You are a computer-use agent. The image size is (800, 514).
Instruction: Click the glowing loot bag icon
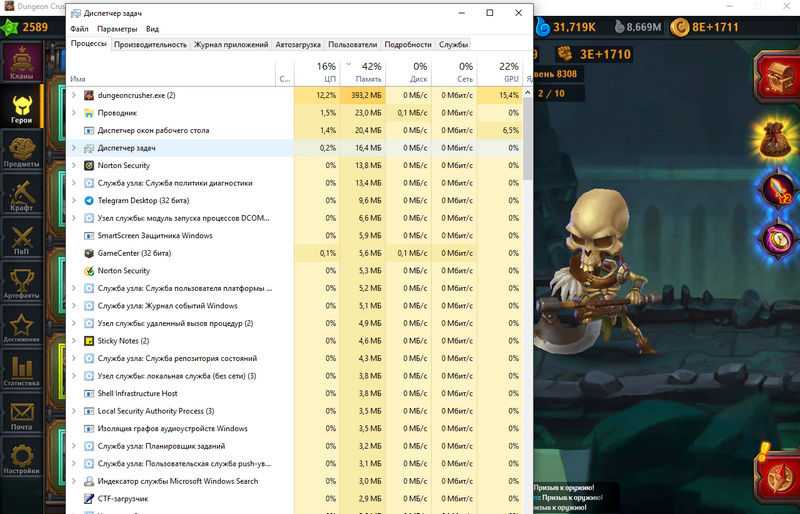(775, 140)
